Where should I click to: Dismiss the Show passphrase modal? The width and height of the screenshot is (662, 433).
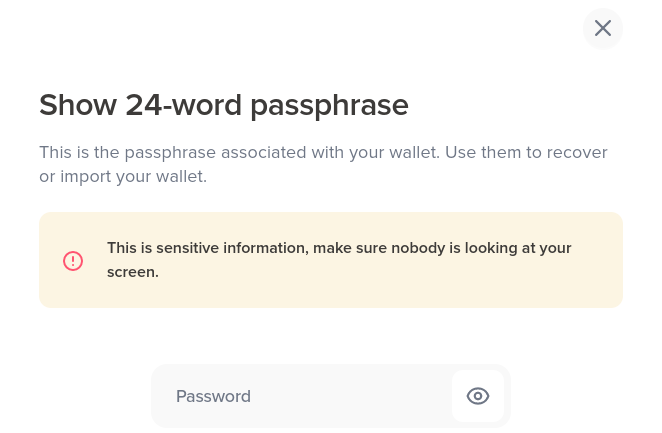[x=602, y=28]
